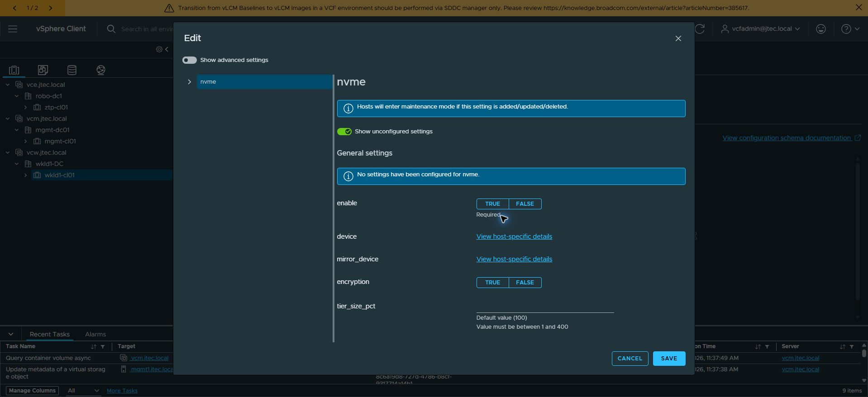Click datacenter icon beside mgmt-dc01
The height and width of the screenshot is (397, 868).
28,130
